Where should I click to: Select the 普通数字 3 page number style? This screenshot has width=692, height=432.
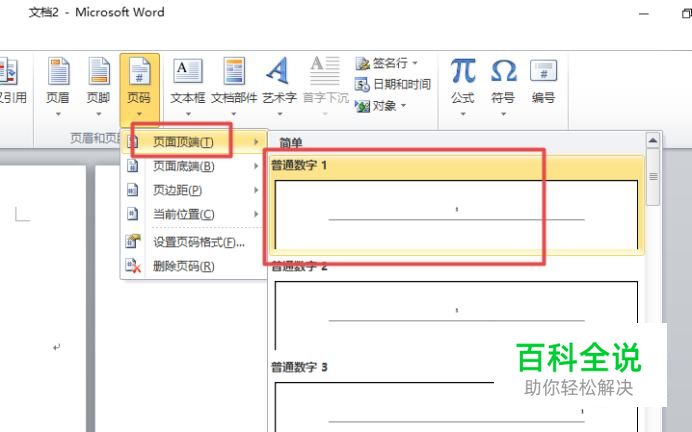tap(457, 396)
